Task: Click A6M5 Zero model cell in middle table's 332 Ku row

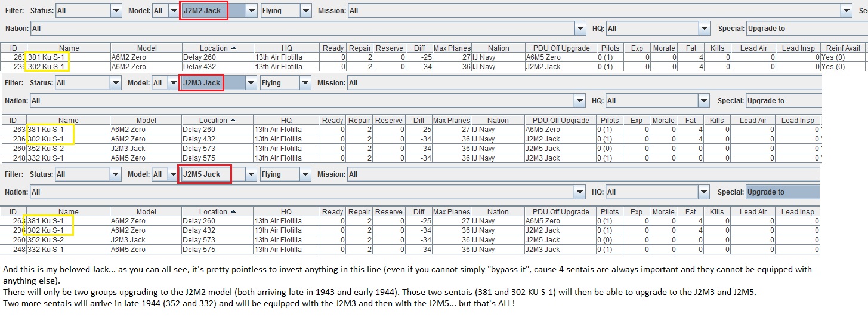Action: click(146, 158)
